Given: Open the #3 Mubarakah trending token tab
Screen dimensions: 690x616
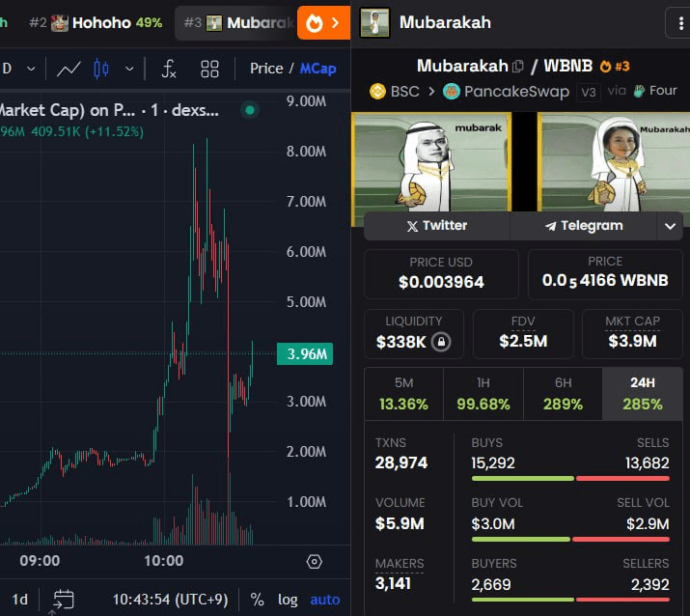Looking at the screenshot, I should tap(237, 22).
